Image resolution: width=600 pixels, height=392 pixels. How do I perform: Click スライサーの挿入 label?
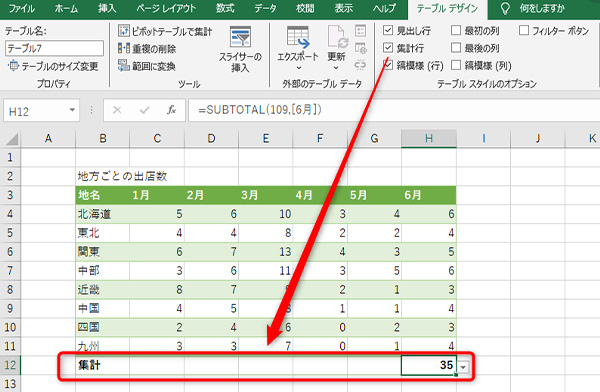point(240,62)
